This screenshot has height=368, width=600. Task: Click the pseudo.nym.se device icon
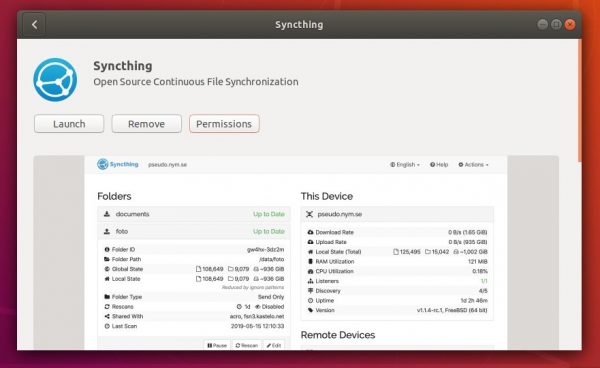click(x=309, y=214)
